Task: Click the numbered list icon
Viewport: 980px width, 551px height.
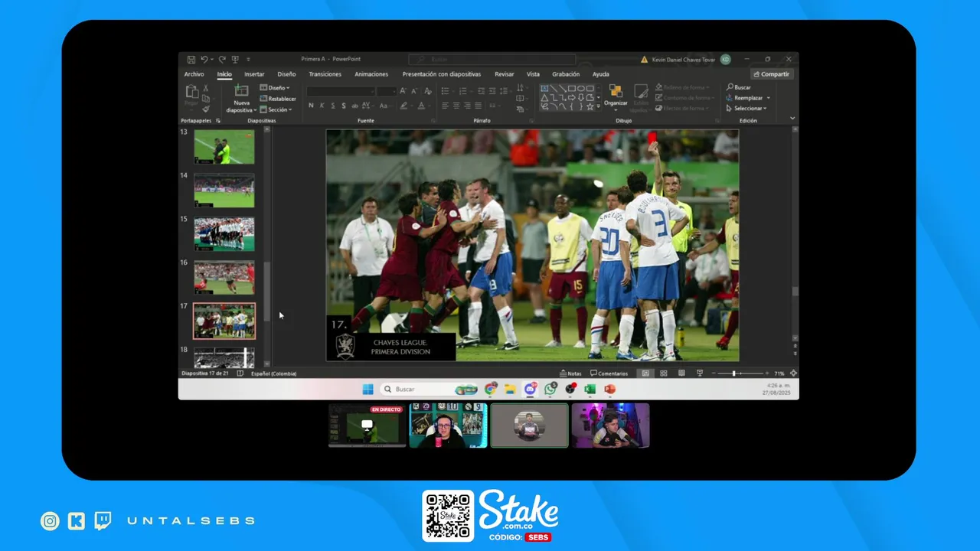Action: [x=462, y=91]
